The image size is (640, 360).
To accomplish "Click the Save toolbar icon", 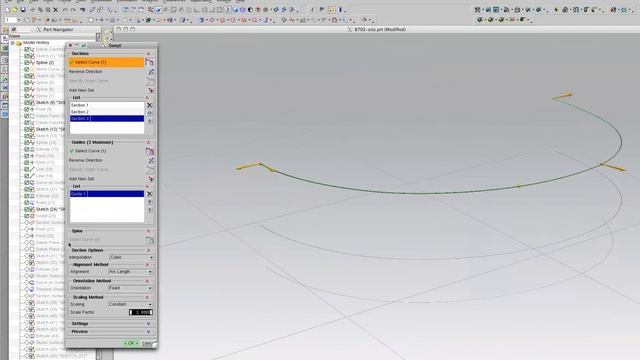I will [x=23, y=10].
